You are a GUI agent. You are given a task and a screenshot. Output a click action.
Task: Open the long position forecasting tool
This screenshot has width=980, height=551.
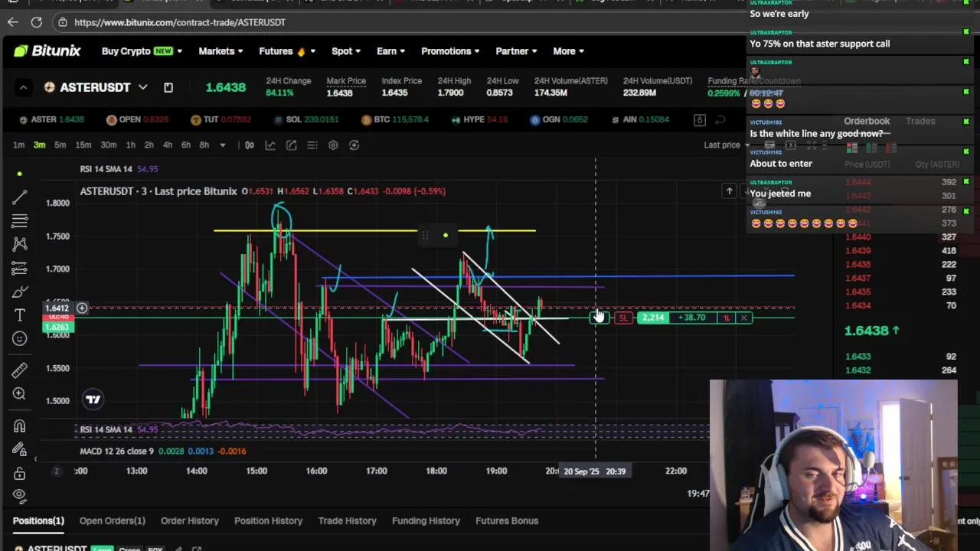click(x=20, y=268)
